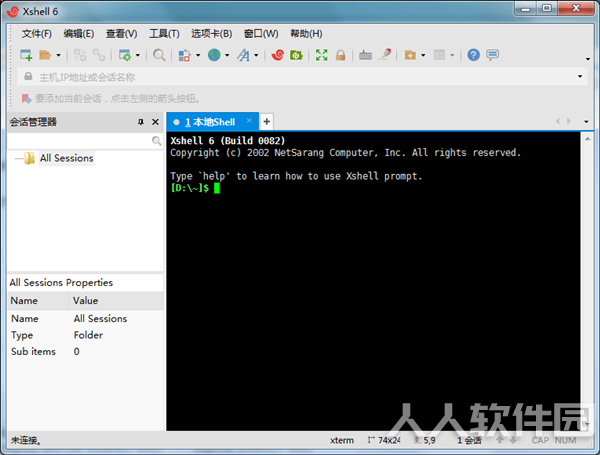Open the 文件(F) menu
Viewport: 600px width, 455px height.
coord(36,34)
